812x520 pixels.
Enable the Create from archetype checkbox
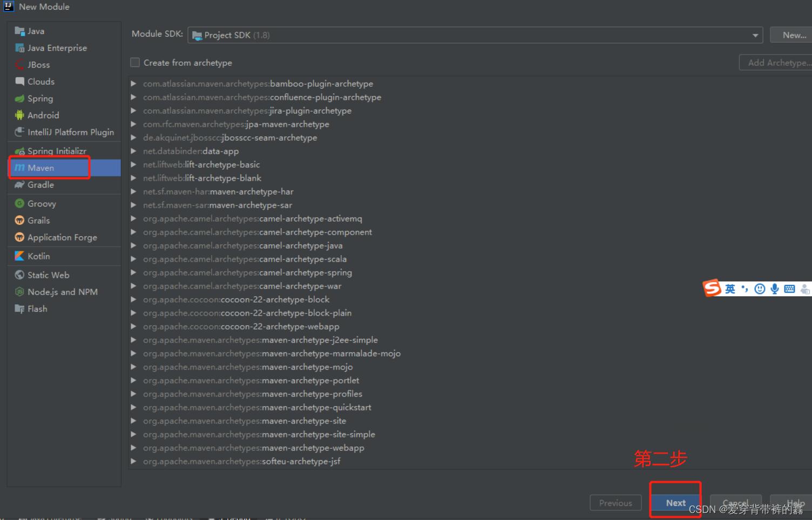coord(135,63)
